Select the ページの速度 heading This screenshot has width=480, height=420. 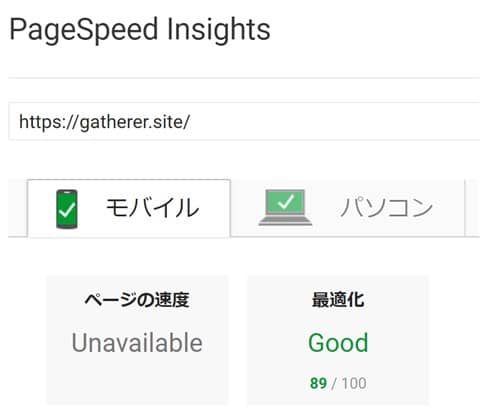point(137,299)
